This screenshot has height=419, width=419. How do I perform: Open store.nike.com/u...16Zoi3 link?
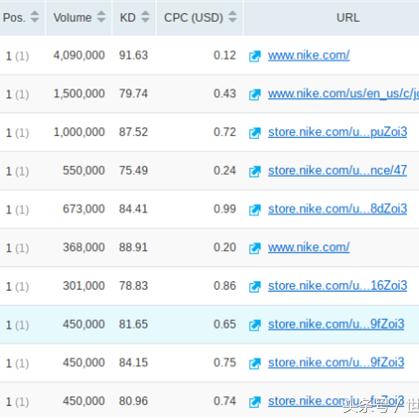[x=337, y=286]
